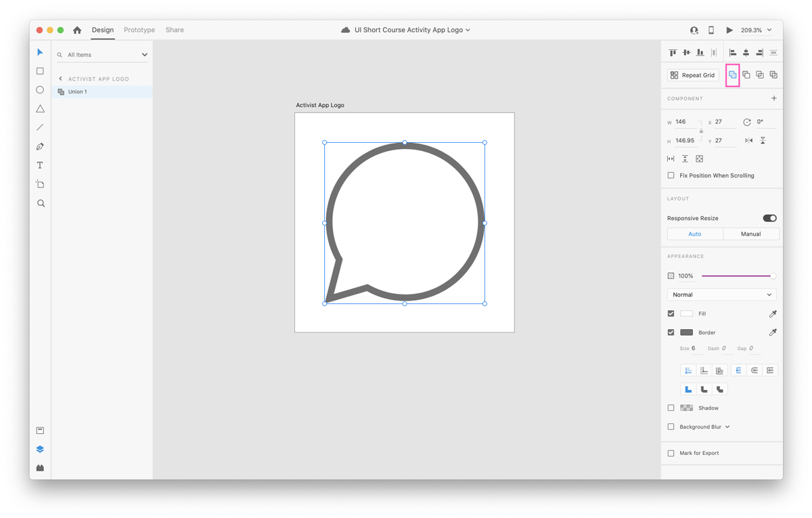This screenshot has width=812, height=518.
Task: Open the document title dropdown arrow
Action: pos(468,30)
